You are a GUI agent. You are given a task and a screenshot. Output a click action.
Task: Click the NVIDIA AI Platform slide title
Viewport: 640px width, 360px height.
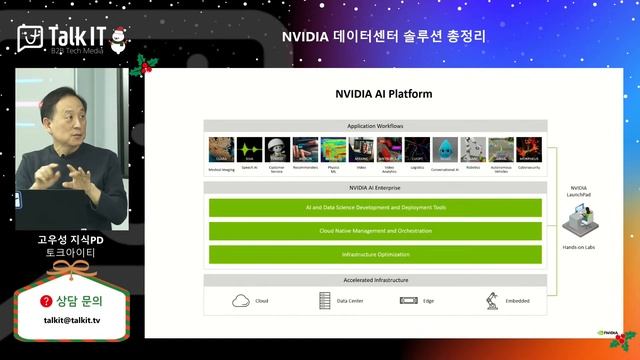[x=384, y=94]
